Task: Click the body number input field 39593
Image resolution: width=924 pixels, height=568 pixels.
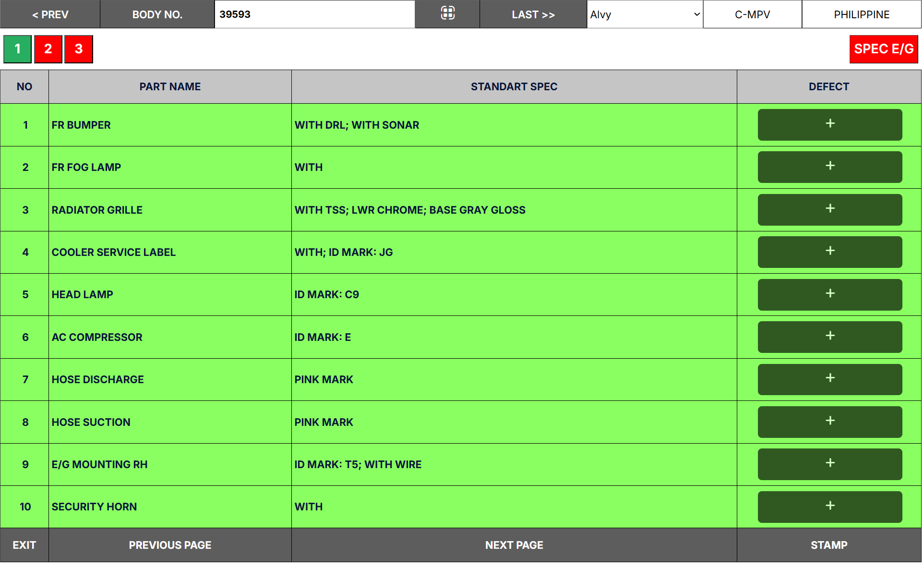Action: [315, 14]
